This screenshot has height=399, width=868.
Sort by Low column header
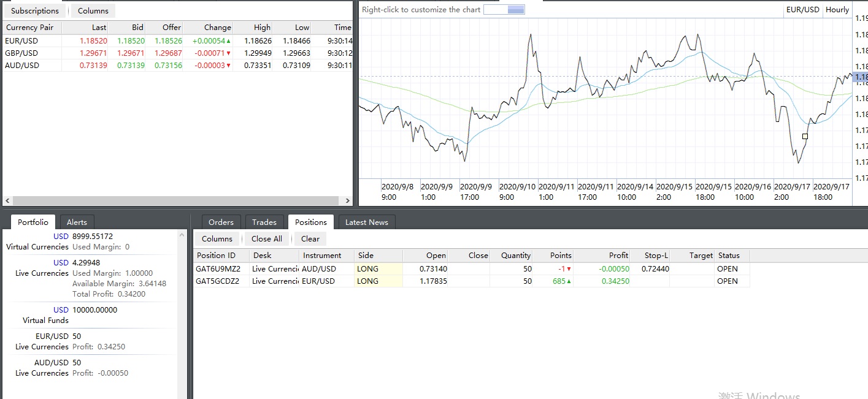(x=292, y=28)
